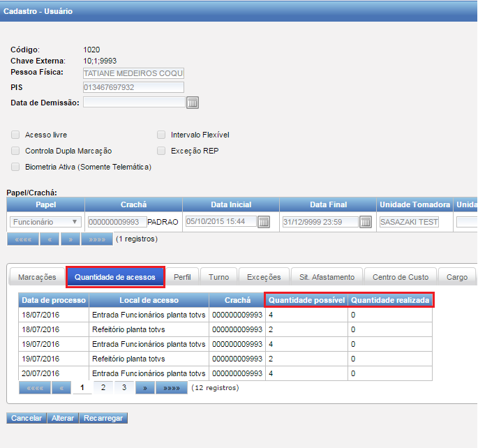The image size is (478, 448).
Task: Click next-page button in Papel/Crachá pager
Action: coord(70,239)
